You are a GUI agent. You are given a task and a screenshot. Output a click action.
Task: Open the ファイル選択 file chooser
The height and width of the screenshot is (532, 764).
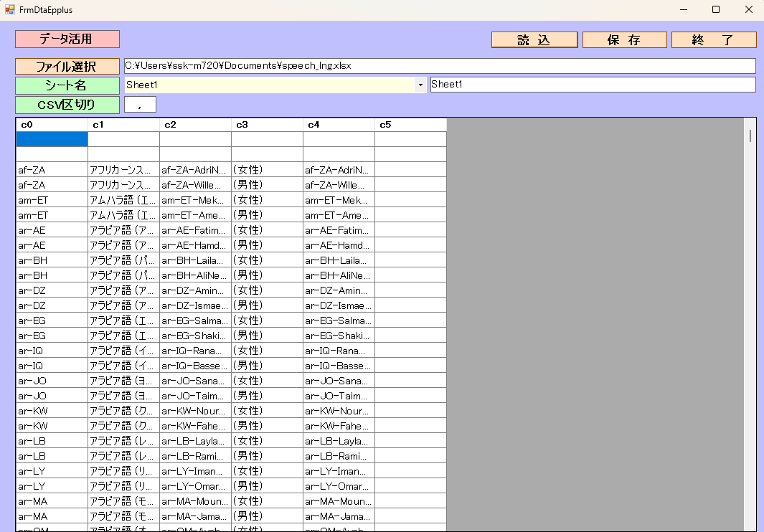[x=67, y=67]
